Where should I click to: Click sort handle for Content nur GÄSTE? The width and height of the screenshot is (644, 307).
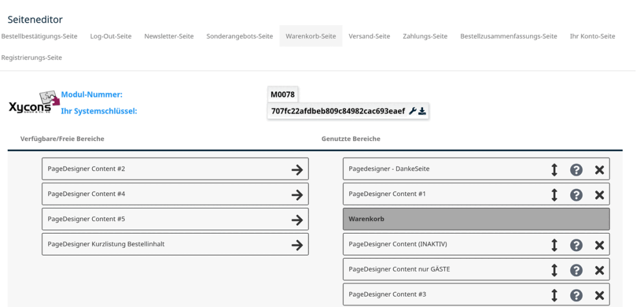[554, 270]
